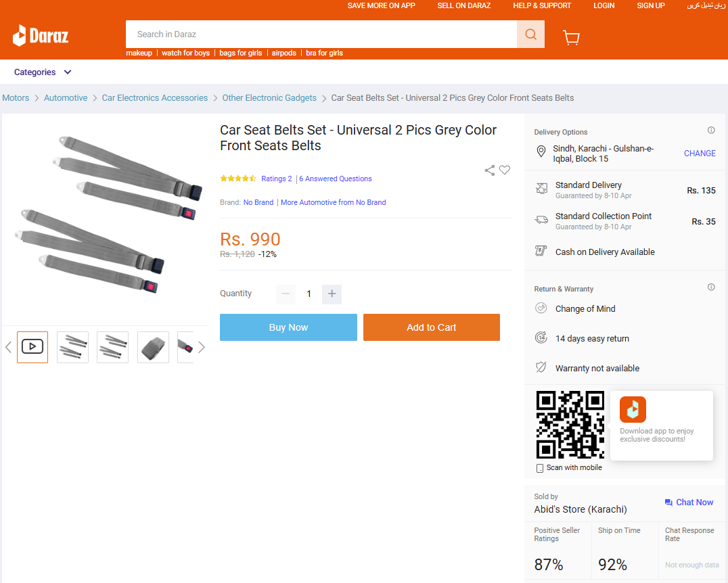Click the Daraz logo

click(x=41, y=35)
